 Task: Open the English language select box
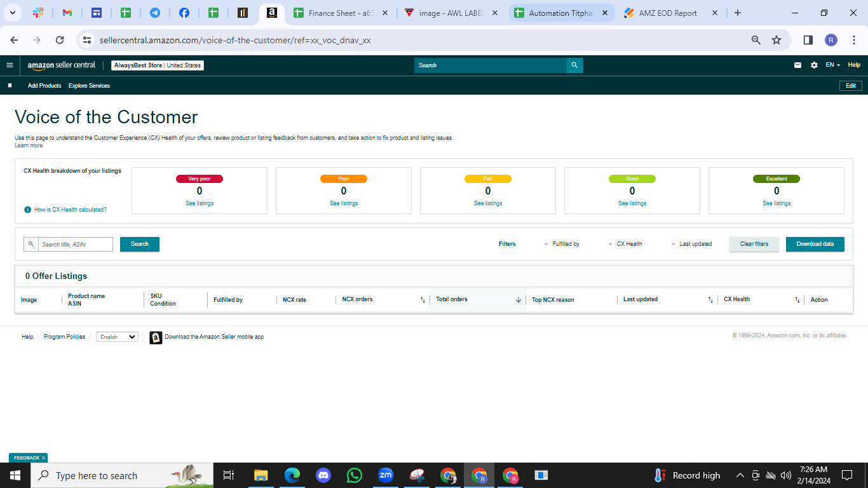pyautogui.click(x=117, y=337)
